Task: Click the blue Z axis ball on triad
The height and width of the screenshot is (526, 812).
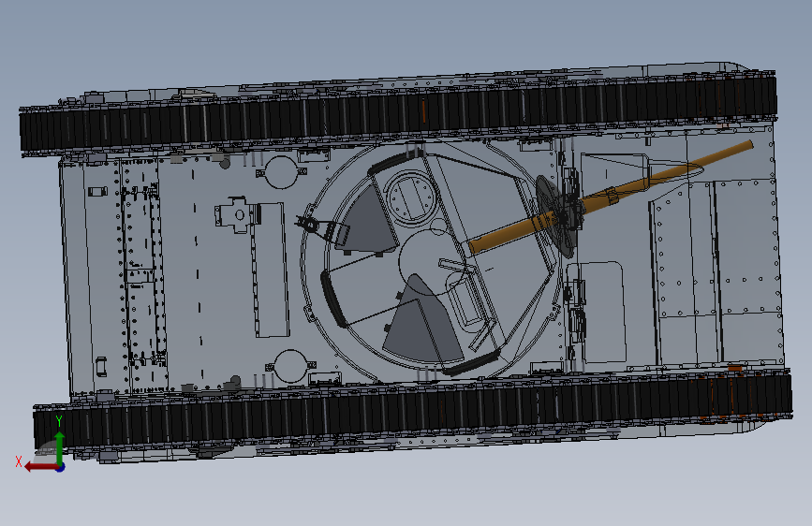Action: coord(61,467)
